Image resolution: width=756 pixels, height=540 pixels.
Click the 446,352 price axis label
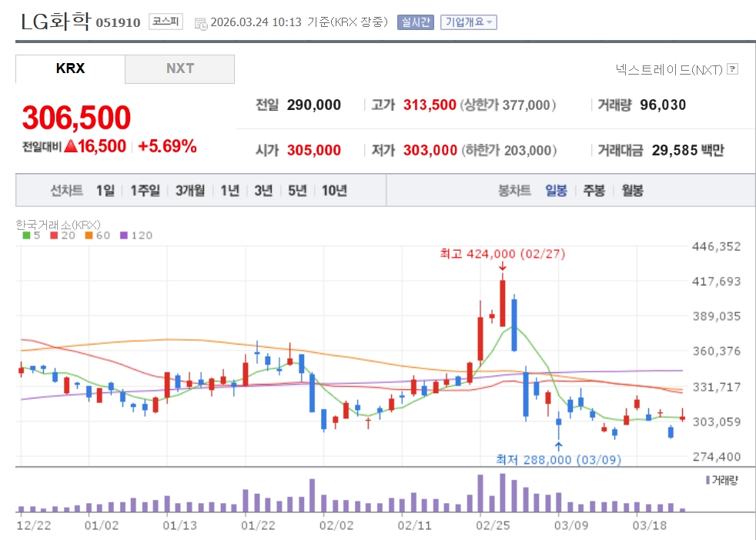click(x=717, y=247)
